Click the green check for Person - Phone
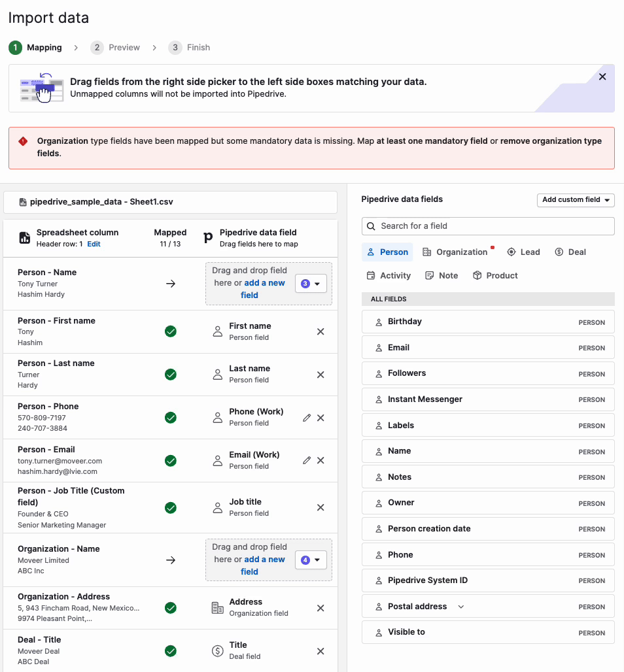The height and width of the screenshot is (672, 624). tap(171, 418)
